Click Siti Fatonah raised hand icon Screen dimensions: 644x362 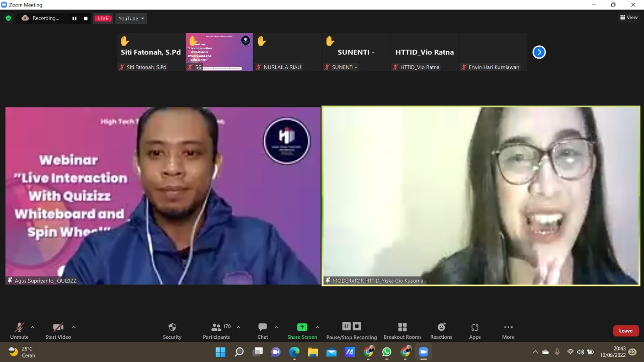tap(125, 41)
